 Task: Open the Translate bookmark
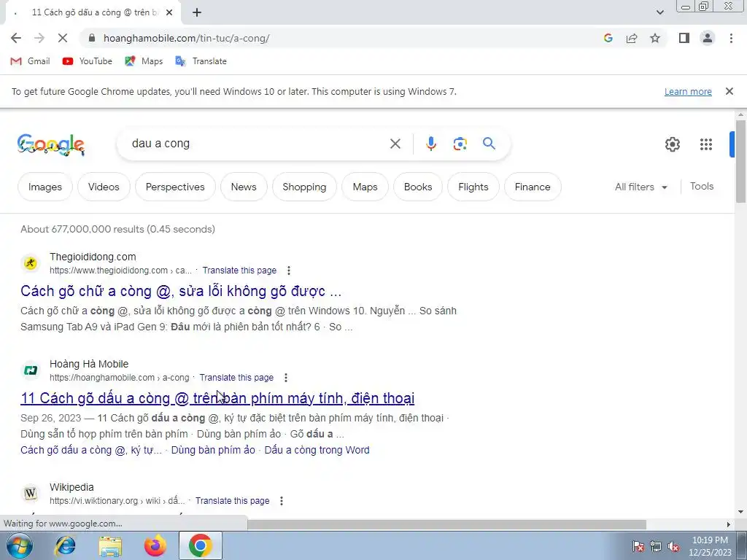pyautogui.click(x=201, y=61)
